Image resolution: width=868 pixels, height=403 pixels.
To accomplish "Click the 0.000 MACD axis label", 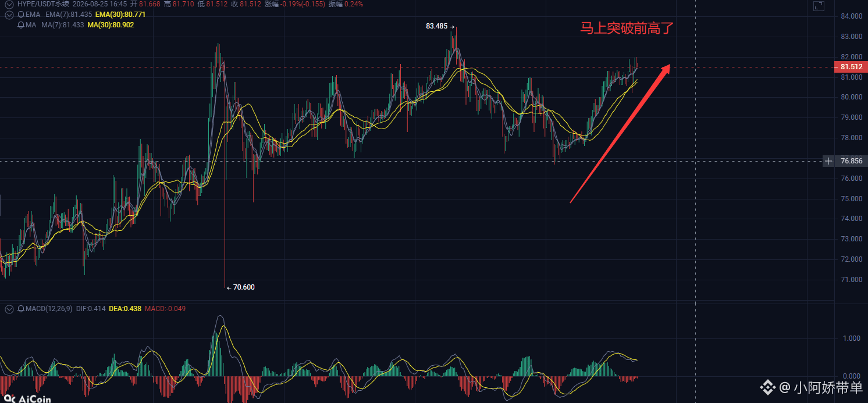I will [x=853, y=377].
